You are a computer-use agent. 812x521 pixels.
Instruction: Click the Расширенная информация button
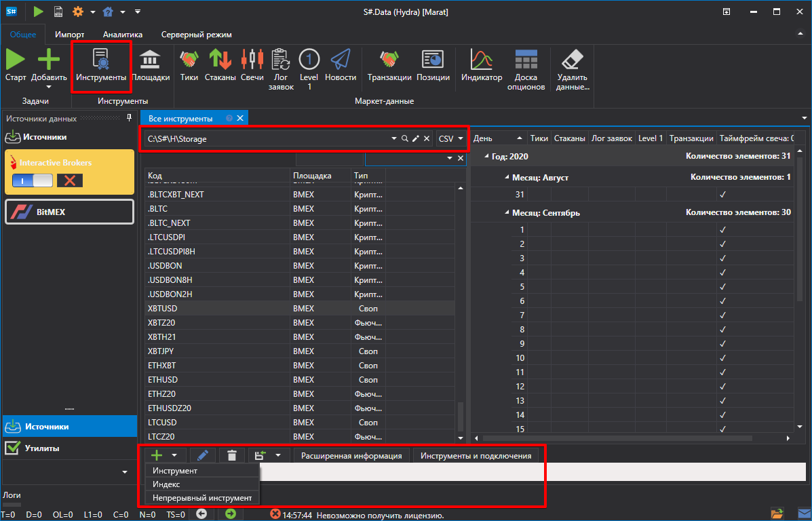[x=351, y=456]
